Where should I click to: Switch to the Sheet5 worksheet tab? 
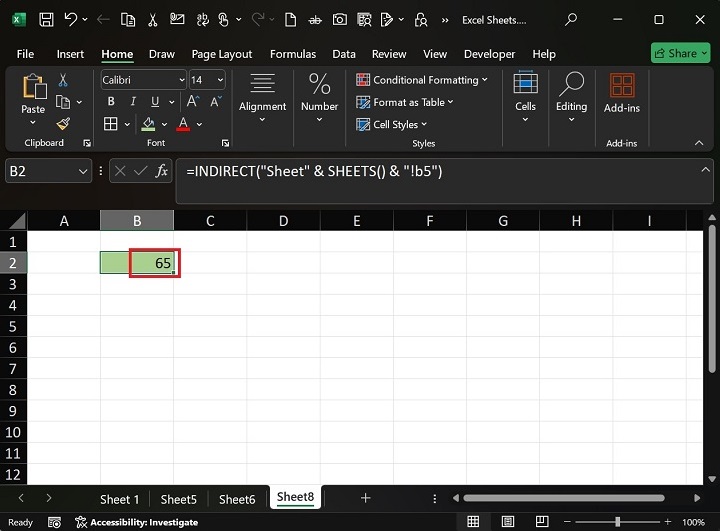coord(178,499)
